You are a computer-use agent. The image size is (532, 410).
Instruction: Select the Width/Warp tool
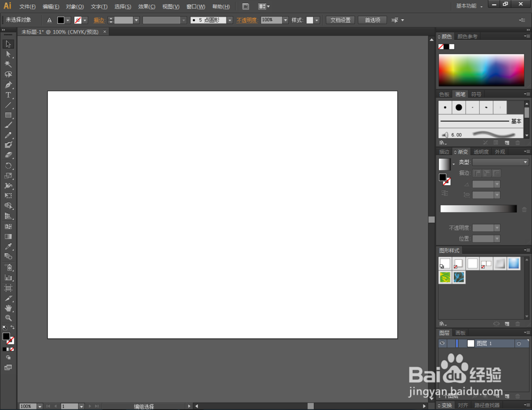click(8, 186)
